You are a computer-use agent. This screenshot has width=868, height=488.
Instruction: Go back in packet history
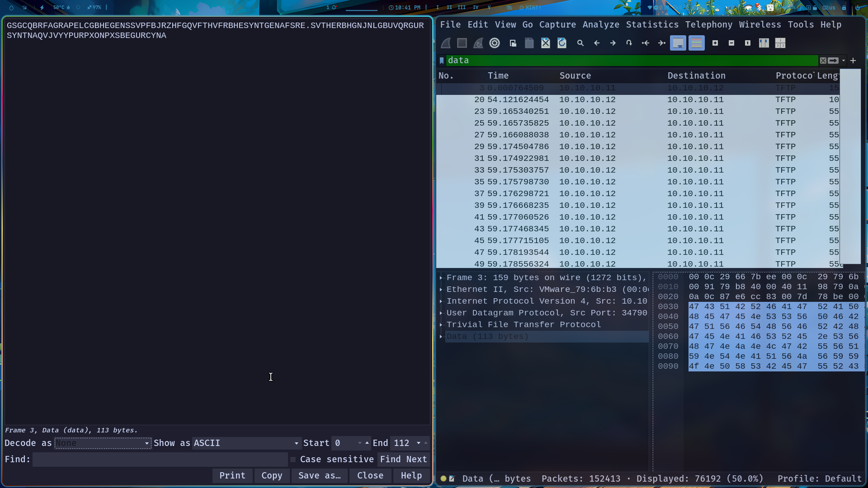pos(597,43)
